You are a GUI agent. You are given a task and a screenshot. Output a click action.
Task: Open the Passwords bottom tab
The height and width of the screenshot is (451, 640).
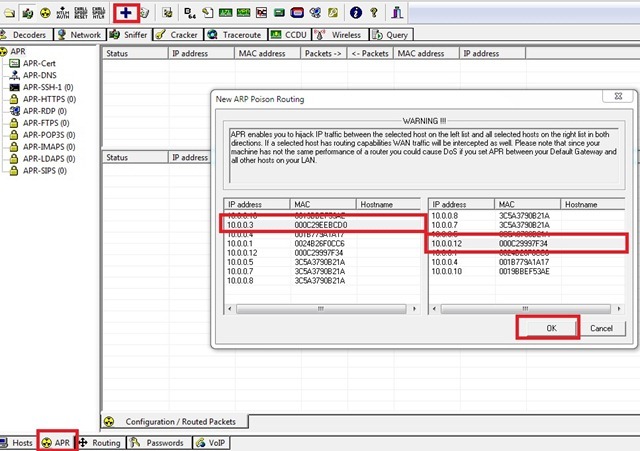tap(159, 443)
